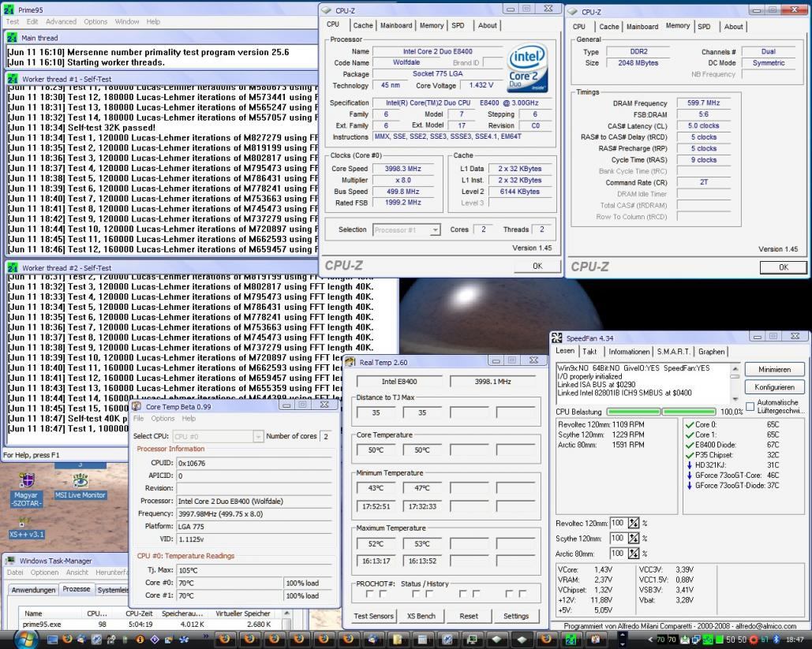Click the Real Temp title bar icon
Screen dimensions: 812x649
350,362
